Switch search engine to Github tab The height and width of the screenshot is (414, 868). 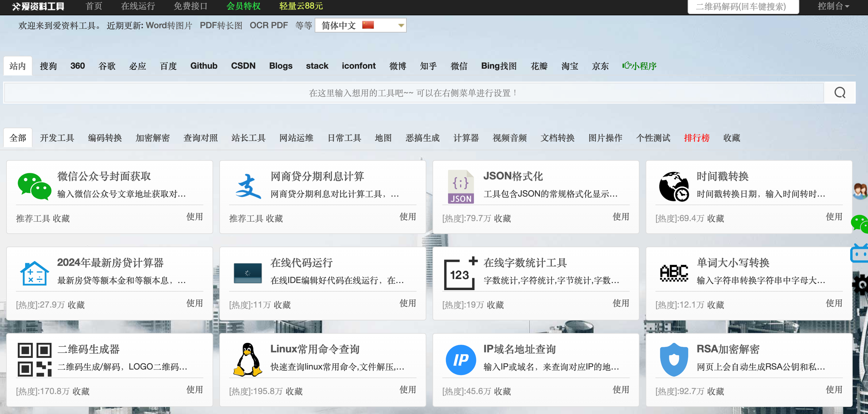pos(204,66)
